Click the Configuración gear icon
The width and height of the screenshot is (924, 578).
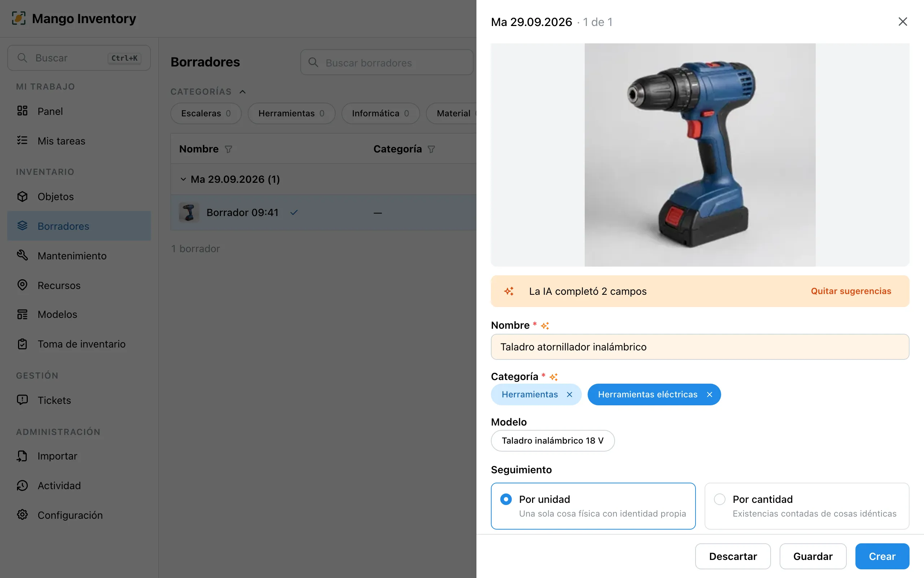point(22,515)
